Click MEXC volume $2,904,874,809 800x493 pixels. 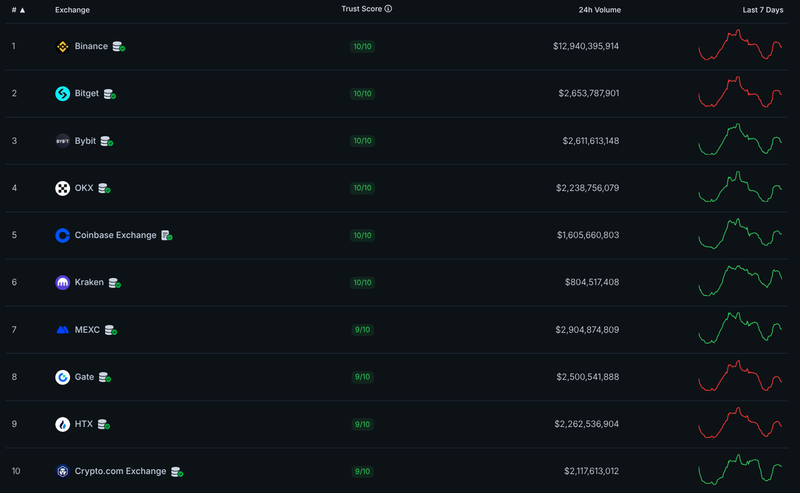pos(587,330)
